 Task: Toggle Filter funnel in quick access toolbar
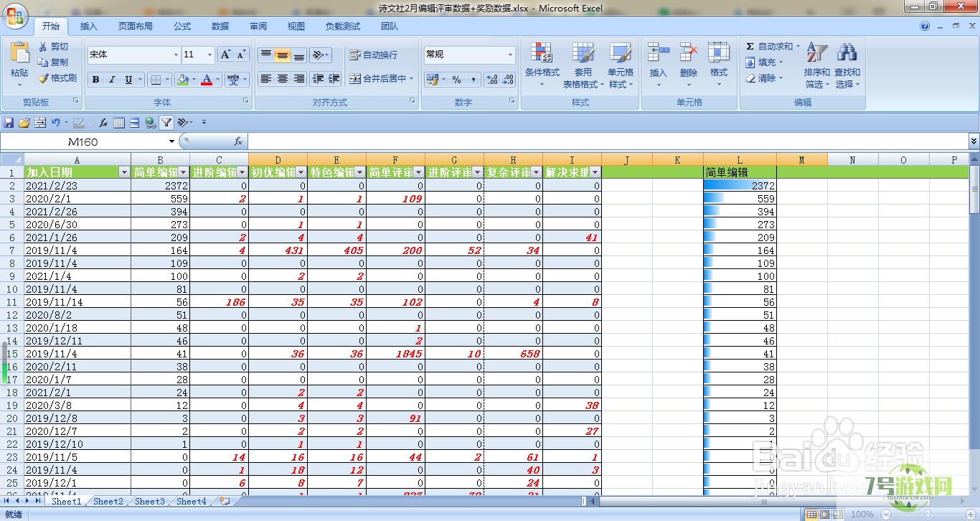(x=166, y=123)
